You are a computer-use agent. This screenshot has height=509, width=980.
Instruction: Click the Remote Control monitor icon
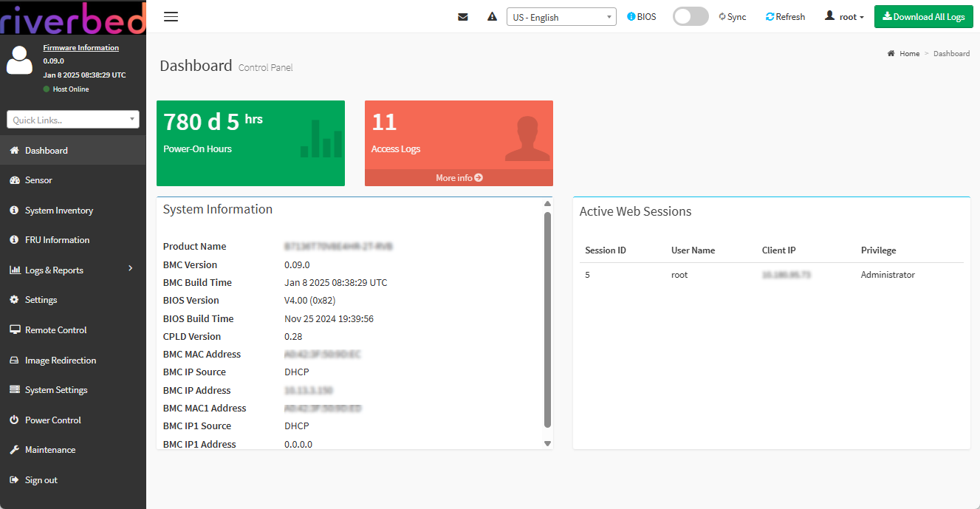pyautogui.click(x=14, y=330)
